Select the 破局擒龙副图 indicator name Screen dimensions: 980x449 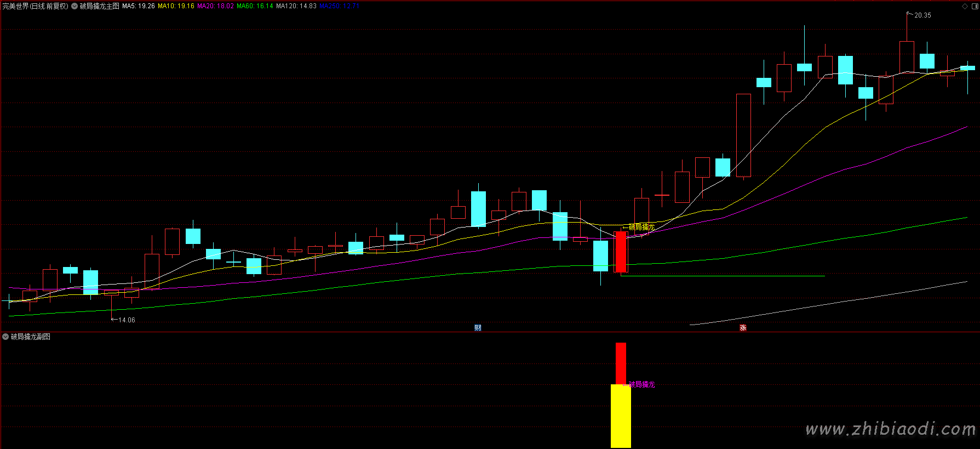[x=31, y=337]
